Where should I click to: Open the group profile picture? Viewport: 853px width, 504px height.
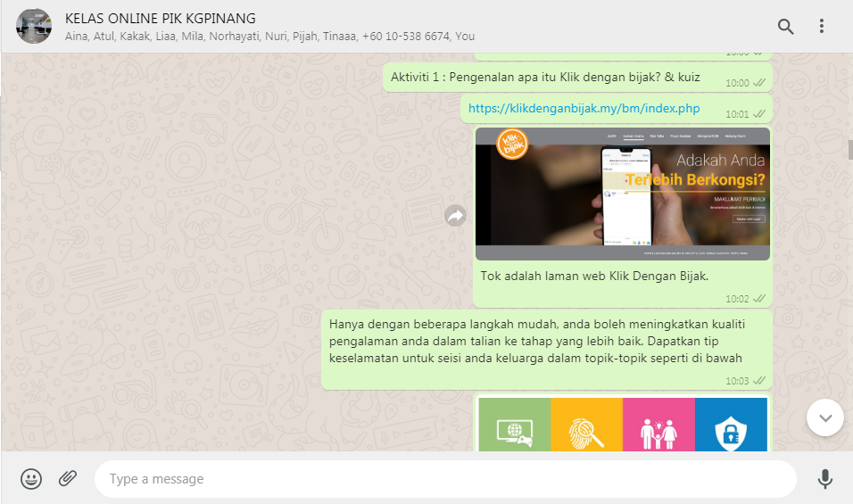click(33, 27)
